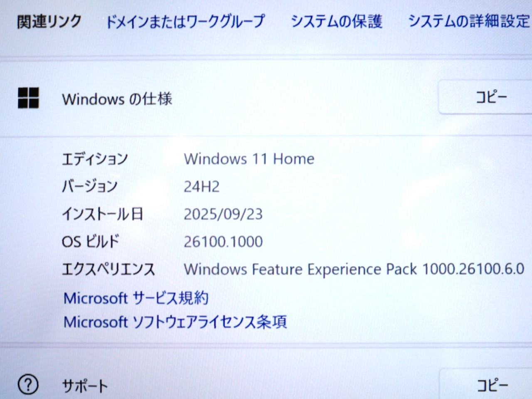This screenshot has height=399, width=532.
Task: Open the Microsoft ソフトウェアライセンス条項 link
Action: coord(175,322)
